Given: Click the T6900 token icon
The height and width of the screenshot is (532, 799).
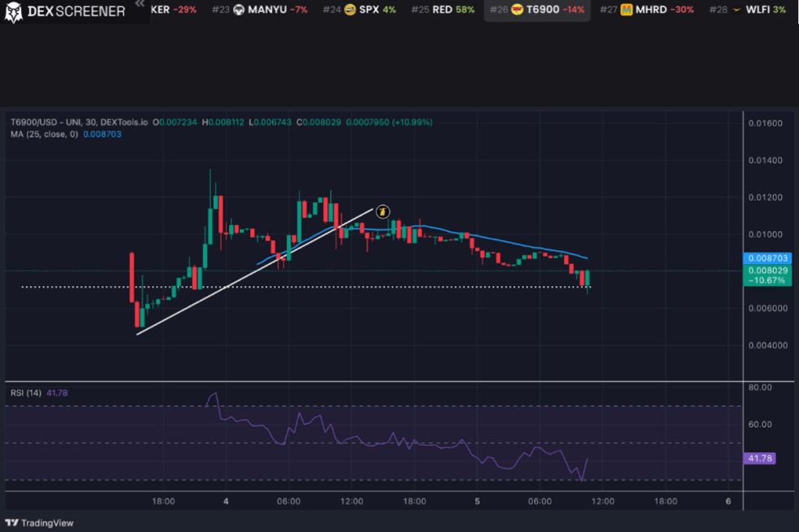Looking at the screenshot, I should click(517, 10).
